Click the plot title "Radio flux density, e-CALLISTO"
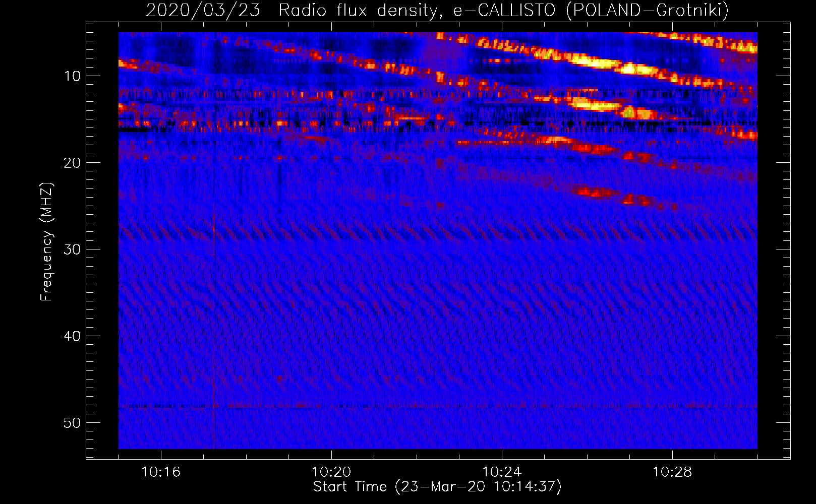The image size is (816, 504). pos(418,10)
